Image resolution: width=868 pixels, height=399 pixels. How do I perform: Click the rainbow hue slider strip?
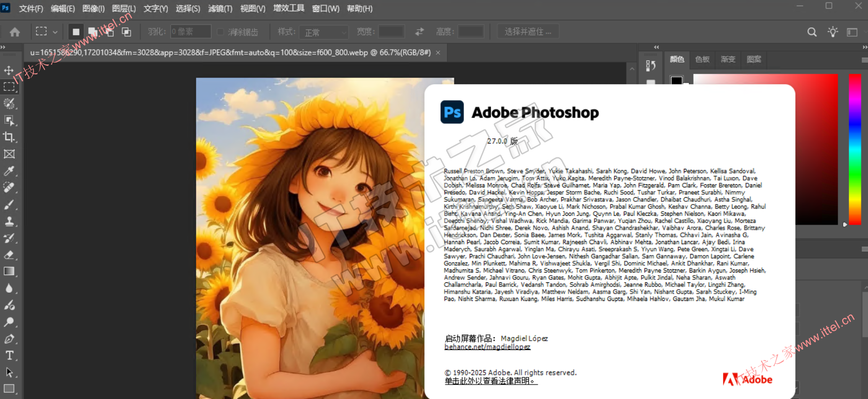[x=855, y=149]
